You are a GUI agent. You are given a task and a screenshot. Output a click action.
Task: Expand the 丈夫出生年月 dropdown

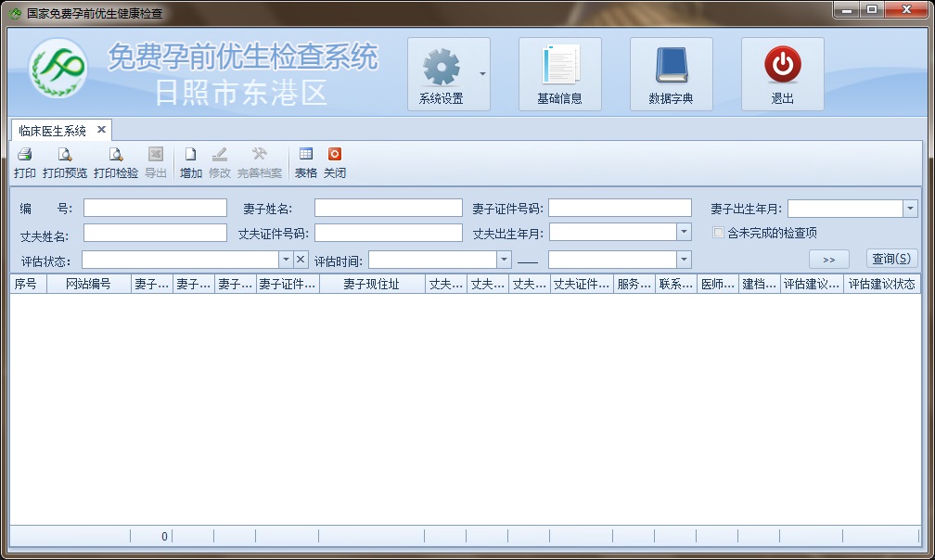(684, 233)
